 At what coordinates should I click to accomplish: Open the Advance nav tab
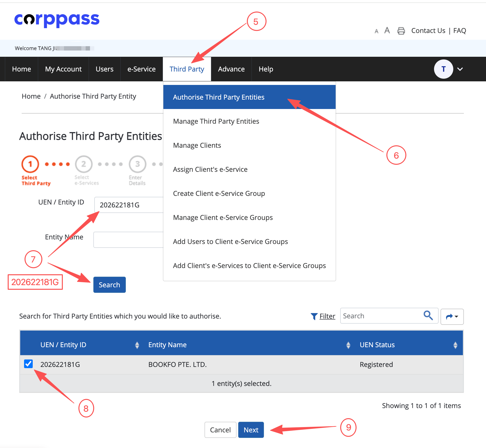[231, 69]
